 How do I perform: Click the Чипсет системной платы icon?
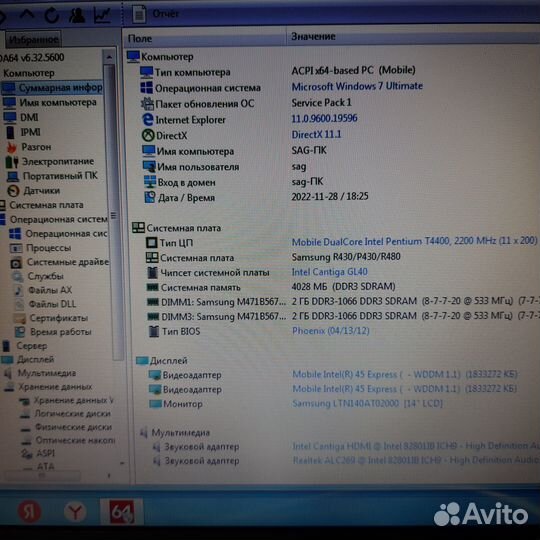click(152, 272)
